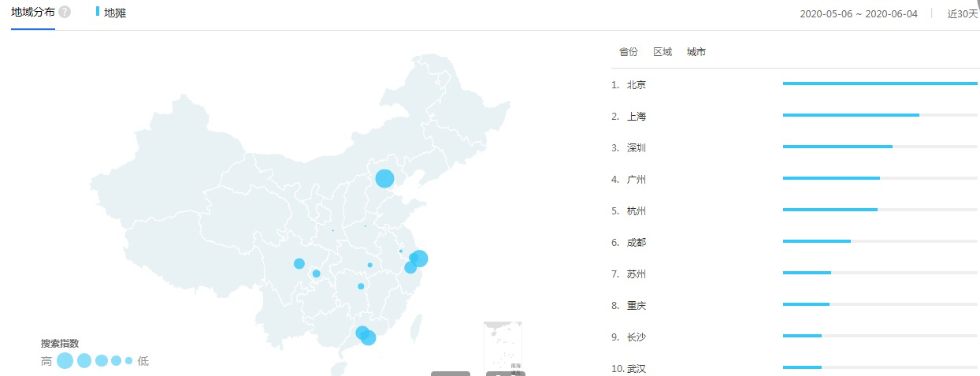Select 上海 in the city ranking
Screen dimensions: 980x376
click(x=637, y=116)
